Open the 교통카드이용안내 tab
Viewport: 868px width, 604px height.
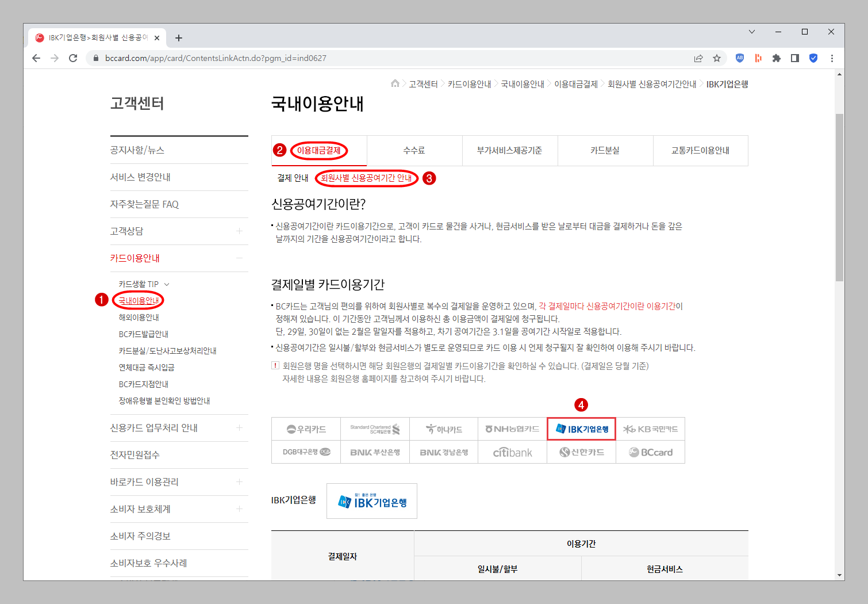(701, 151)
